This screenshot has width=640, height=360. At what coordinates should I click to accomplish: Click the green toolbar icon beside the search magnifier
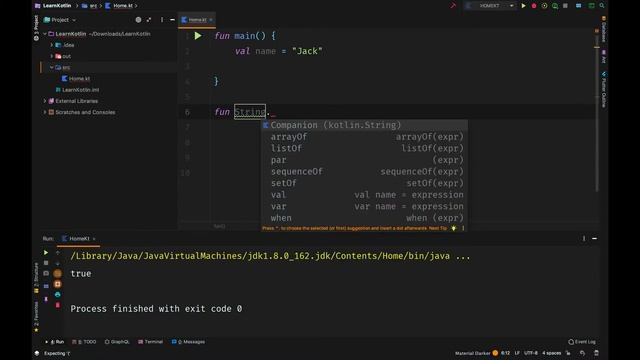(x=591, y=6)
